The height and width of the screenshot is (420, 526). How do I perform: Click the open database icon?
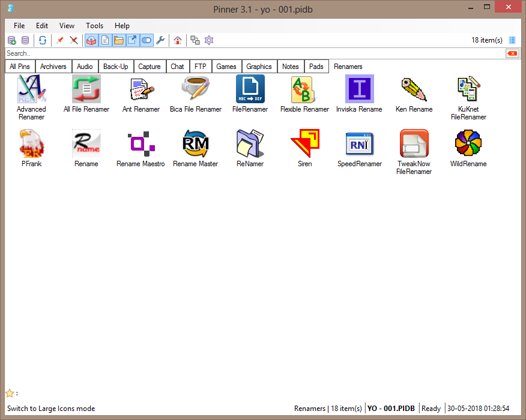tap(25, 41)
